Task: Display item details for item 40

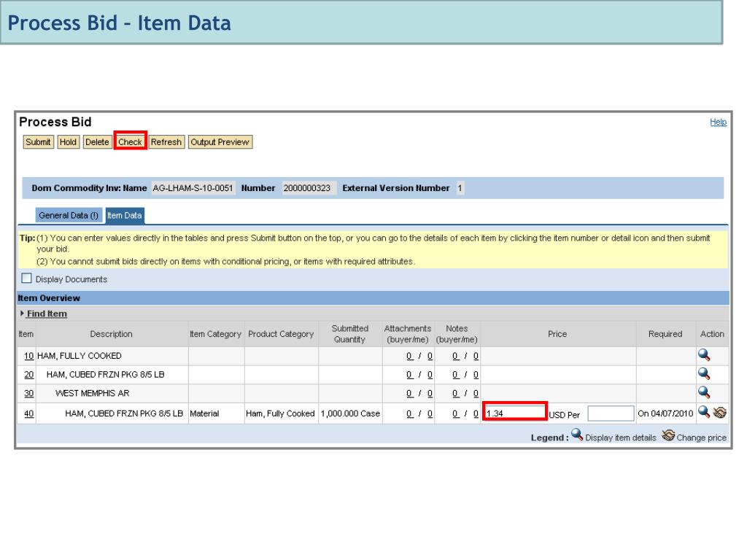Action: [704, 413]
